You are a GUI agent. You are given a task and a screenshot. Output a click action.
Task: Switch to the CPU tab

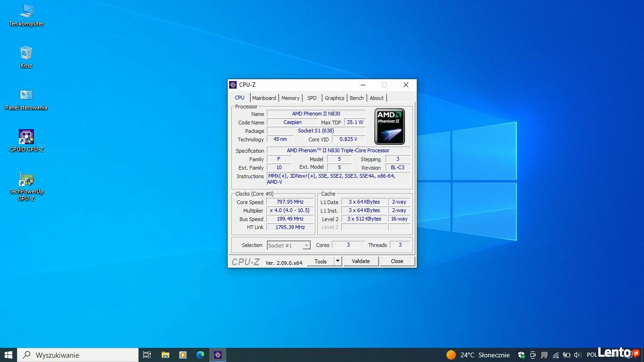click(240, 98)
